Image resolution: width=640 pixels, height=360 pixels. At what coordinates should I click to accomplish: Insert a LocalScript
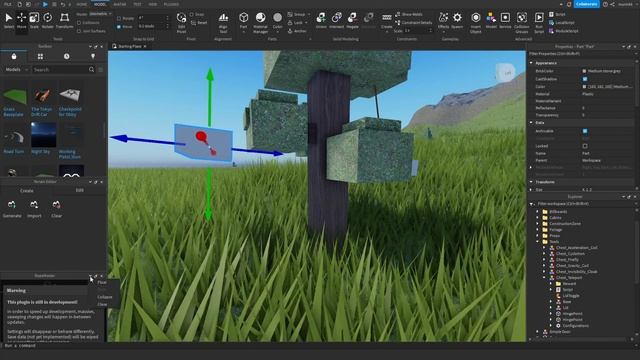click(562, 23)
